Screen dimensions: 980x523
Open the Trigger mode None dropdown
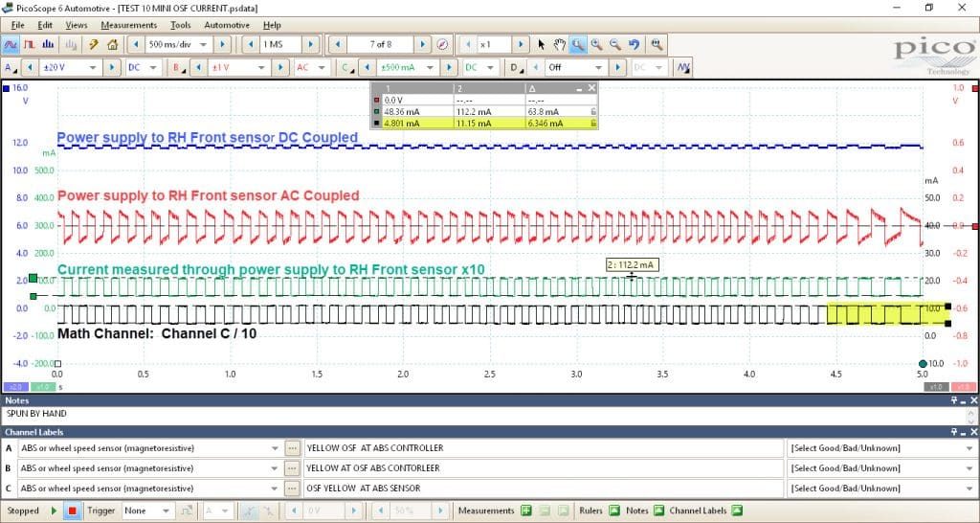coord(166,511)
